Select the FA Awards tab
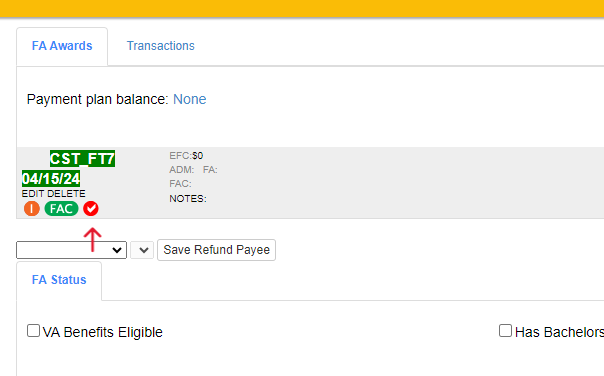604x376 pixels. click(x=62, y=46)
